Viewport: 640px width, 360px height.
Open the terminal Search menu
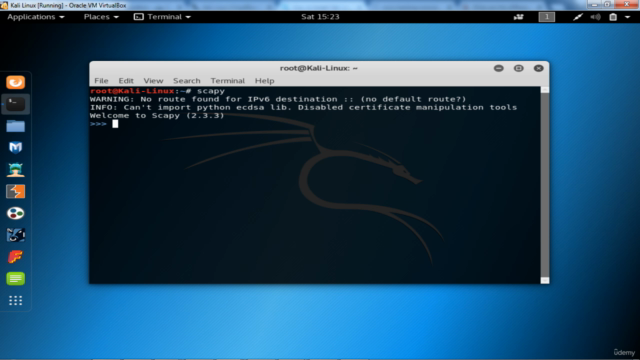coord(187,81)
